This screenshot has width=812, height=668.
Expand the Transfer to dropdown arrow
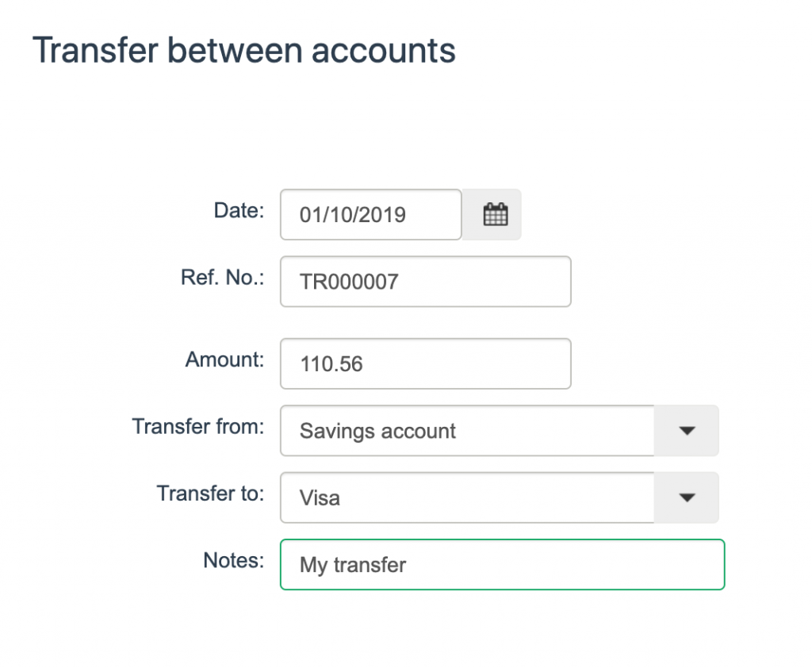[687, 497]
